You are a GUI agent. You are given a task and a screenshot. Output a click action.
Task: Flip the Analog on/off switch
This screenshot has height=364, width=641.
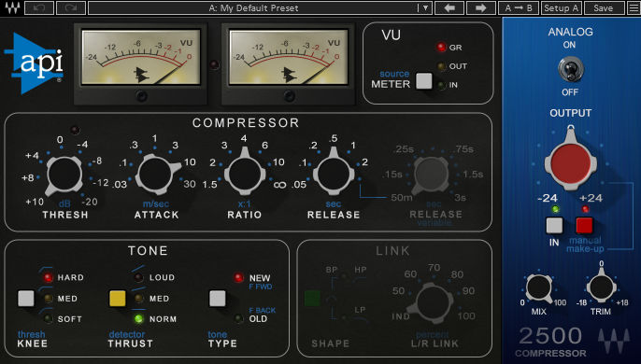570,69
